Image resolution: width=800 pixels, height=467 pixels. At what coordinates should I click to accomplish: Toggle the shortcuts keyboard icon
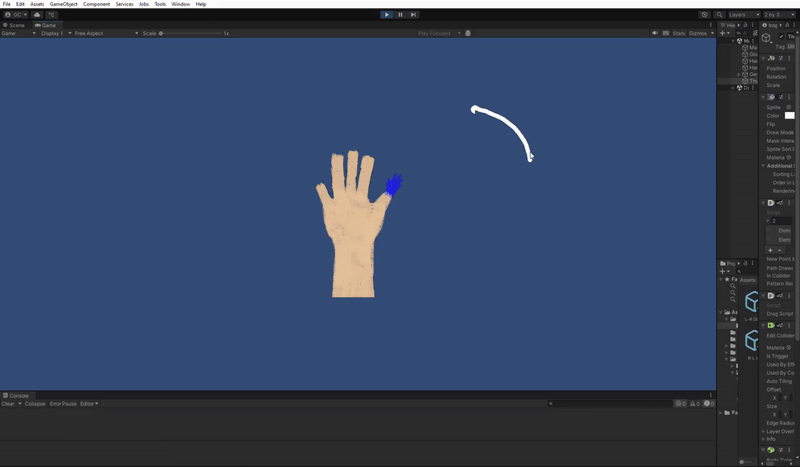tap(666, 33)
